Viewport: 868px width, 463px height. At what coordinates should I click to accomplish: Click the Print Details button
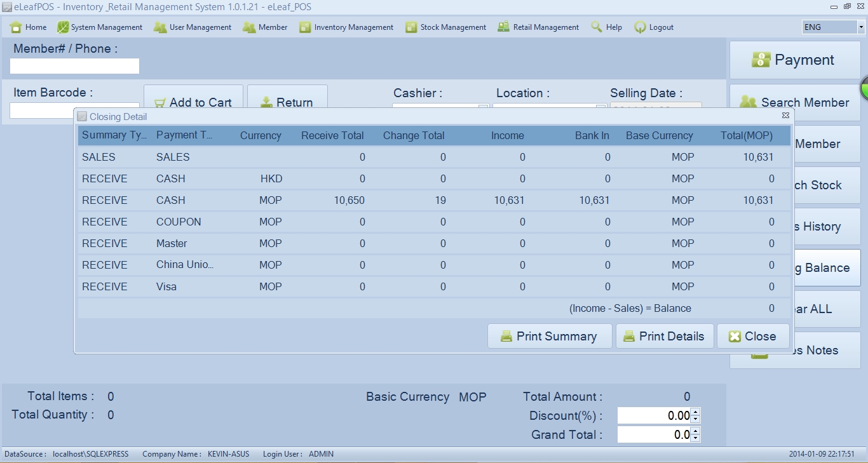point(665,337)
